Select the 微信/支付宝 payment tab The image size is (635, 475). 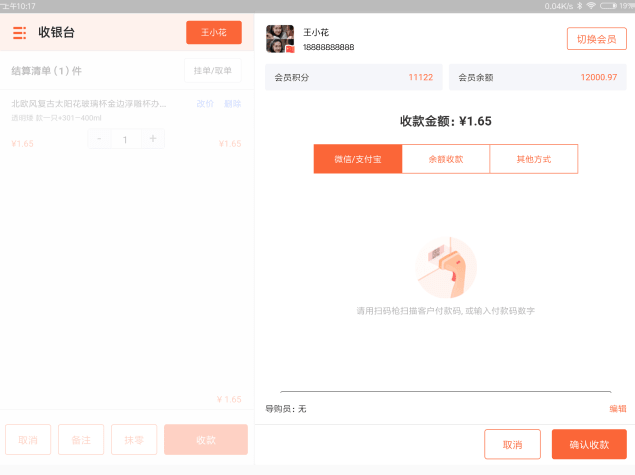pos(358,159)
